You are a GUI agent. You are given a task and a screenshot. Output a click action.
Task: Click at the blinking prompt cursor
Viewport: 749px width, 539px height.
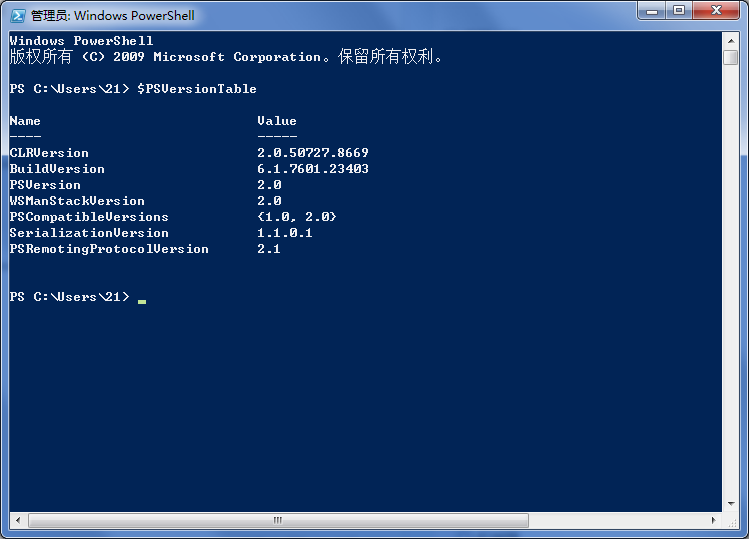pyautogui.click(x=142, y=302)
